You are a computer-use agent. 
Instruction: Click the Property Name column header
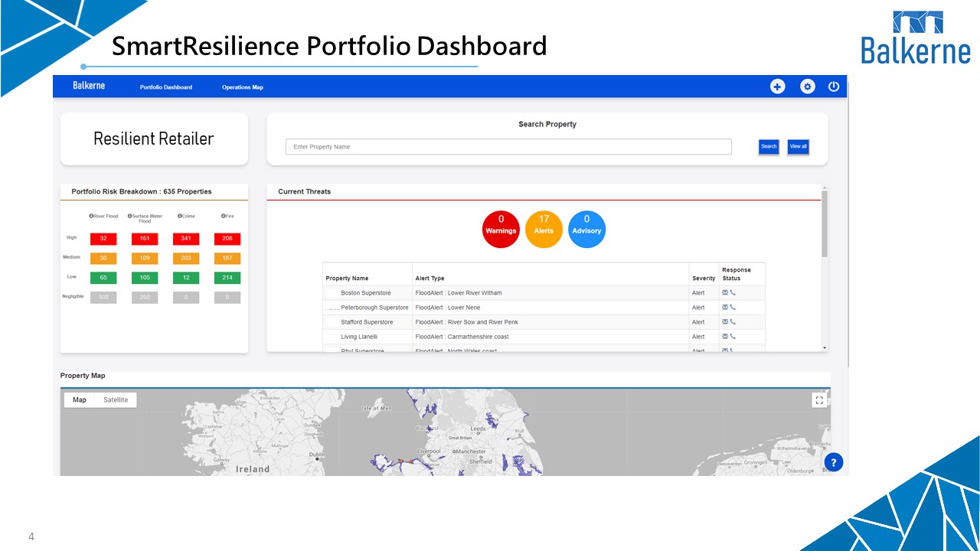(347, 279)
